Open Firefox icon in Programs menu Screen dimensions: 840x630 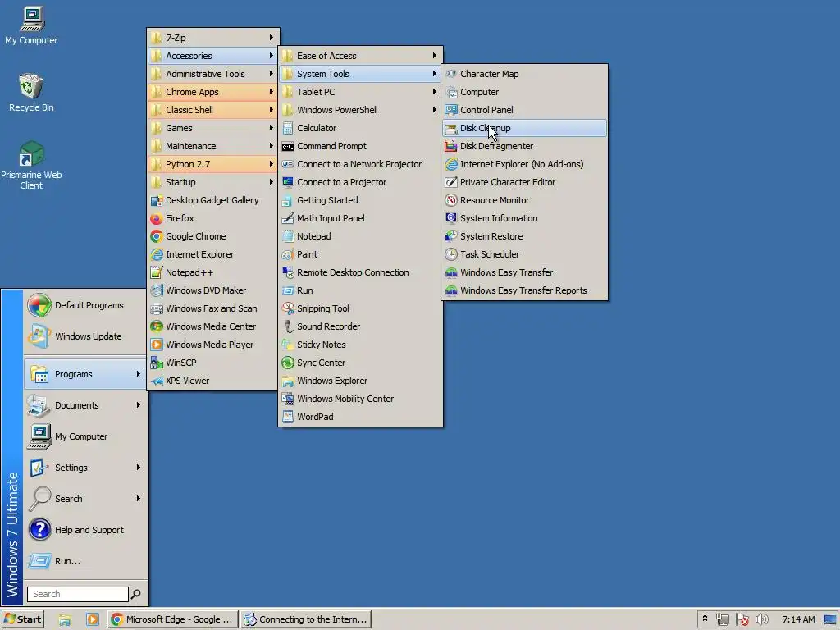click(157, 218)
